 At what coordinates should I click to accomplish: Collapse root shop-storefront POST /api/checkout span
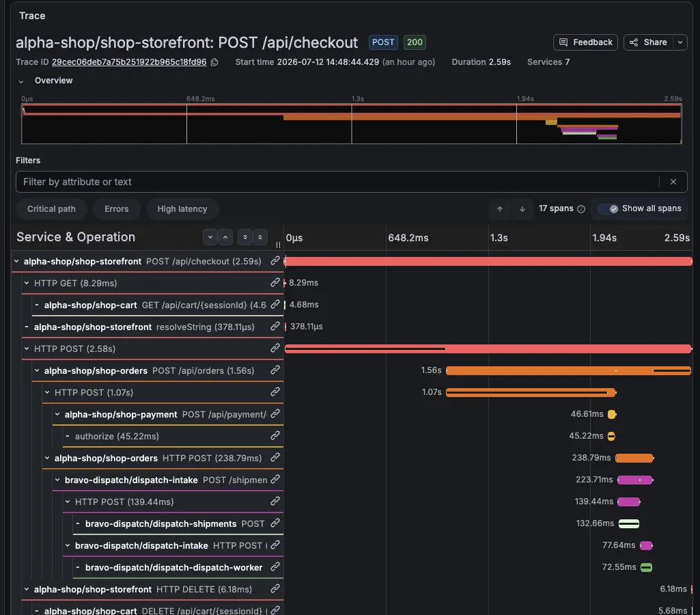[x=16, y=261]
